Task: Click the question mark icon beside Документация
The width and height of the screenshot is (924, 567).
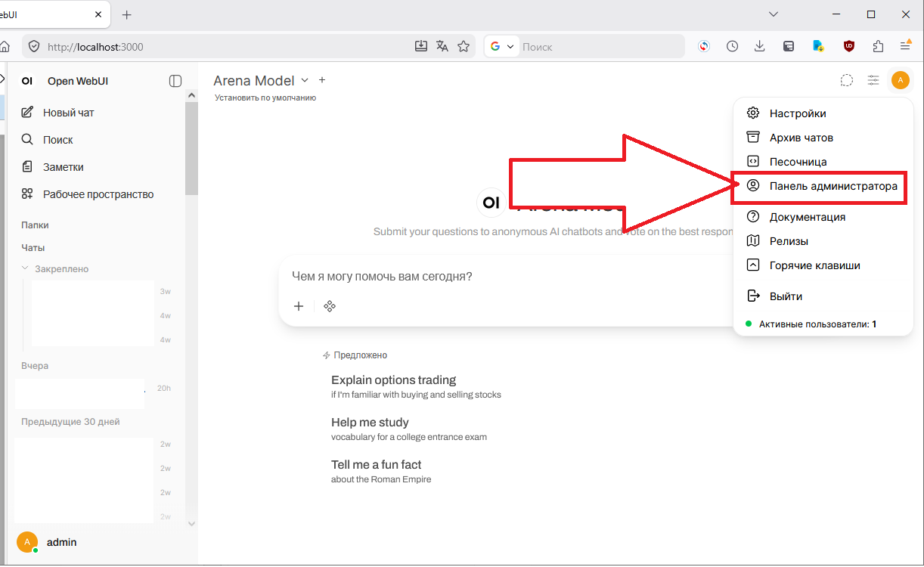Action: click(752, 217)
